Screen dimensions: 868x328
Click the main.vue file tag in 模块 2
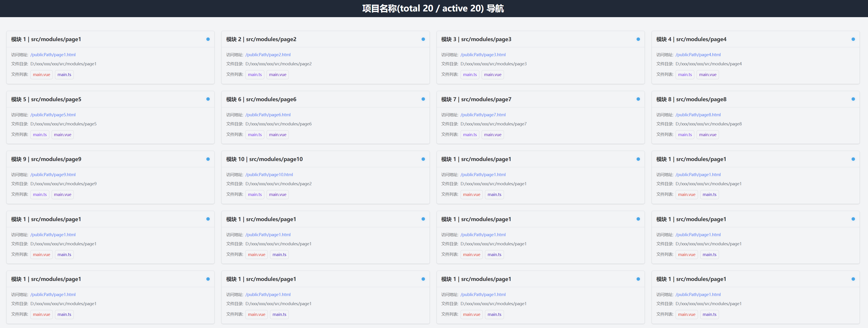point(277,74)
